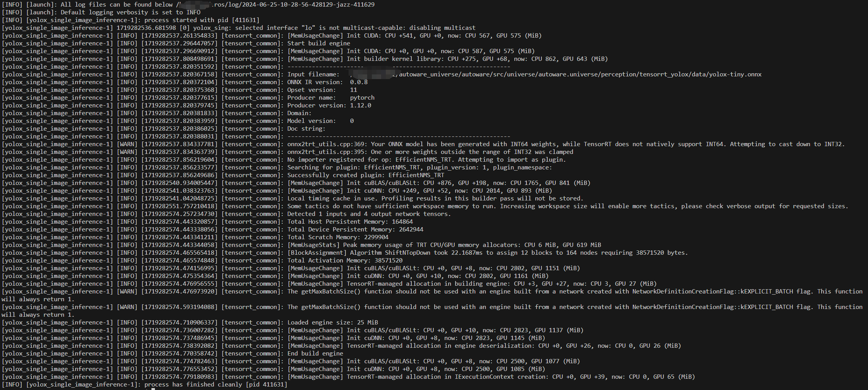Screen dimensions: 868x390
Task: Click 'Searching for plugin: EfficientNMS_TRT' line
Action: (x=277, y=167)
